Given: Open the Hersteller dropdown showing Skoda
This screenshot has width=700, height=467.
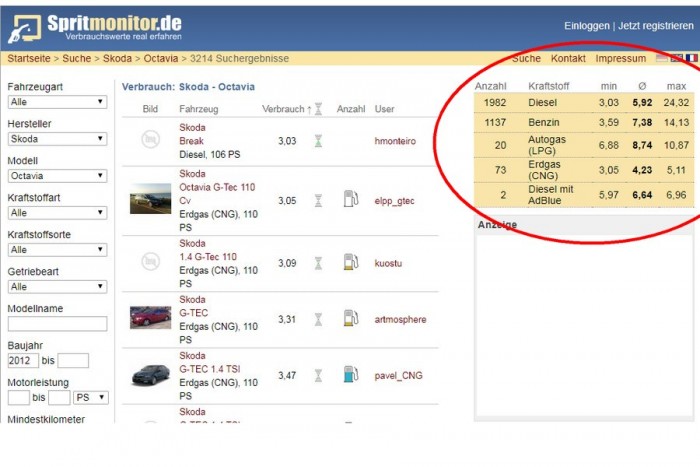Looking at the screenshot, I should point(58,139).
